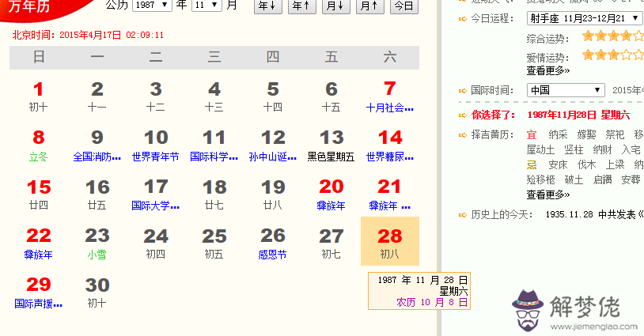Jump to today with 今日 button
The image size is (644, 336).
[403, 6]
